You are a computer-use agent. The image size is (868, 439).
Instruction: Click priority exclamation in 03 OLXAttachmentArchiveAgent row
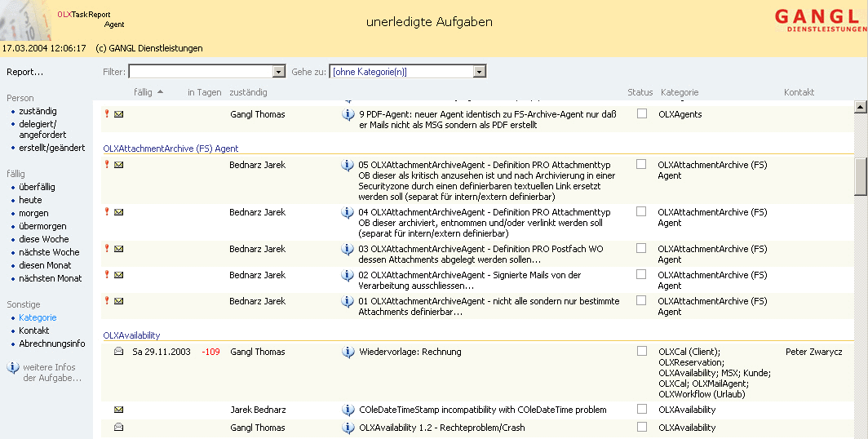(107, 248)
